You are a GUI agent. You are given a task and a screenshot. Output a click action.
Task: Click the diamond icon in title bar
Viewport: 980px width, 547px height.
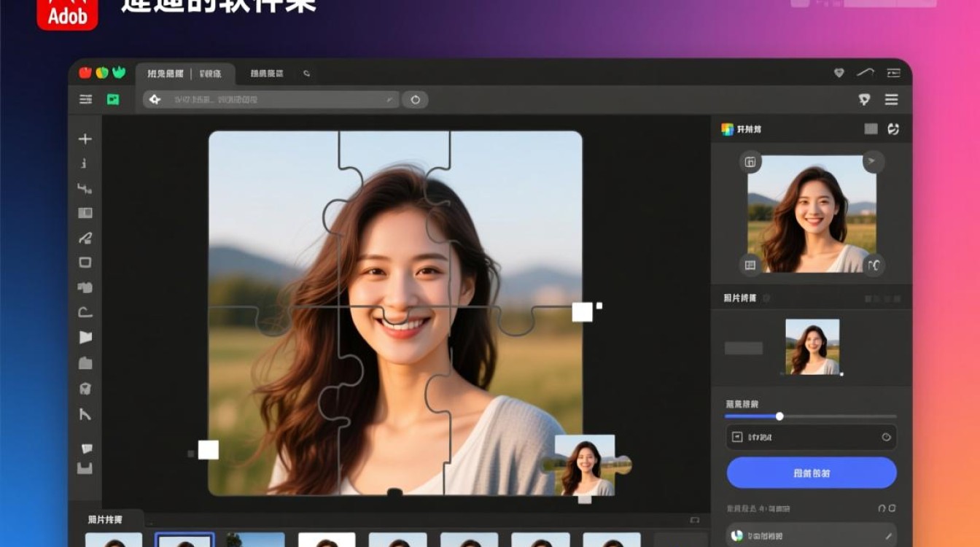(x=839, y=73)
